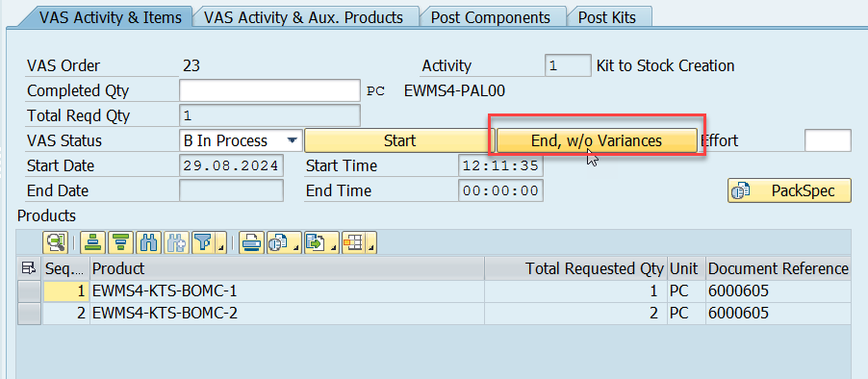Click the Print icon in Products toolbar
This screenshot has height=379, width=868.
click(251, 242)
